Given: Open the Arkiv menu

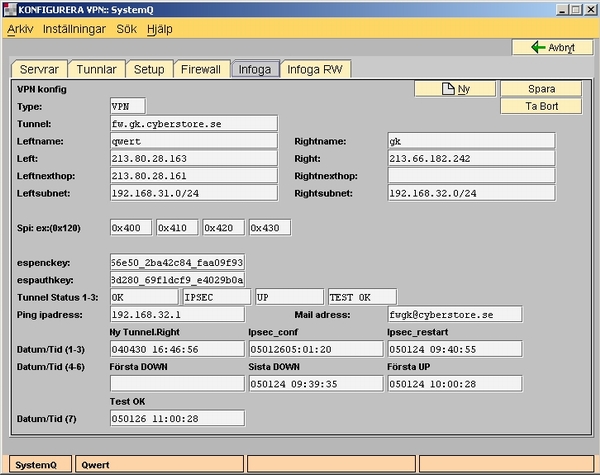Looking at the screenshot, I should coord(20,29).
